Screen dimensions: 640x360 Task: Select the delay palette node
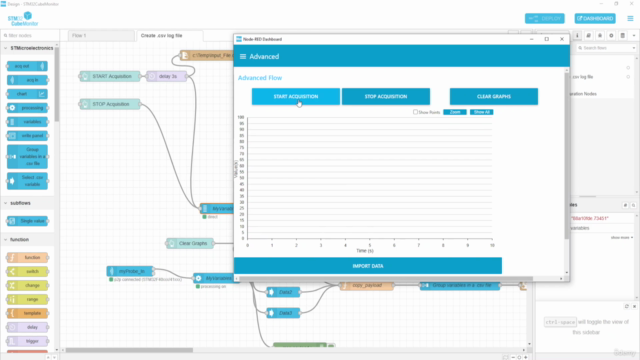pyautogui.click(x=27, y=327)
